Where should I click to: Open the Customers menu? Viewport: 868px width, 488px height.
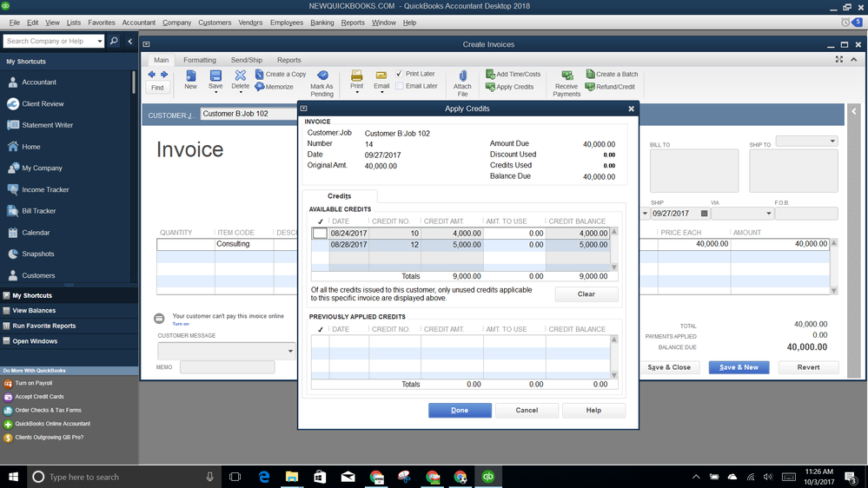[215, 23]
